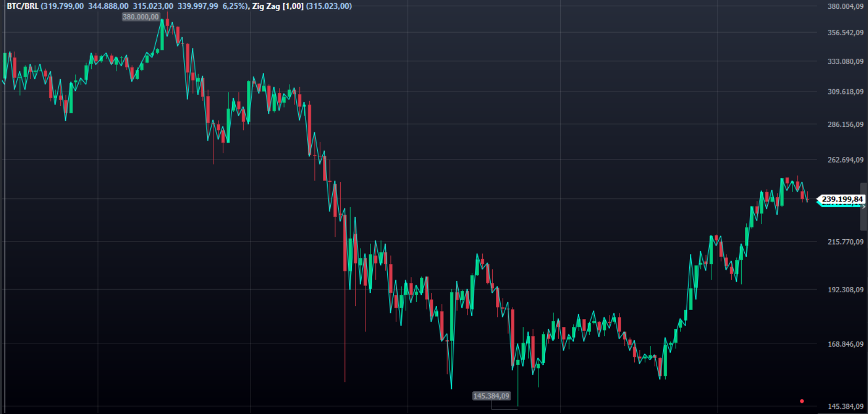Click legend close value 339.997,99
This screenshot has width=868, height=414.
click(198, 6)
